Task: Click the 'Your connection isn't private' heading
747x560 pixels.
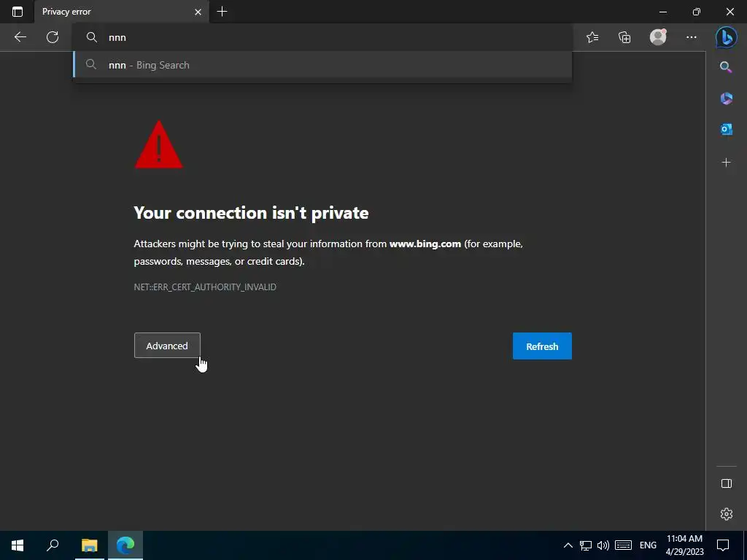Action: click(251, 213)
